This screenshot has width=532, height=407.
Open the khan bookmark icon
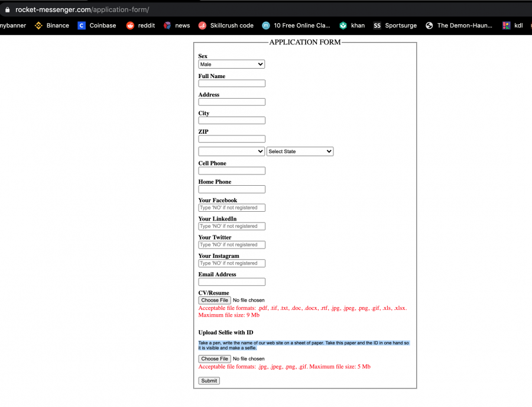343,25
